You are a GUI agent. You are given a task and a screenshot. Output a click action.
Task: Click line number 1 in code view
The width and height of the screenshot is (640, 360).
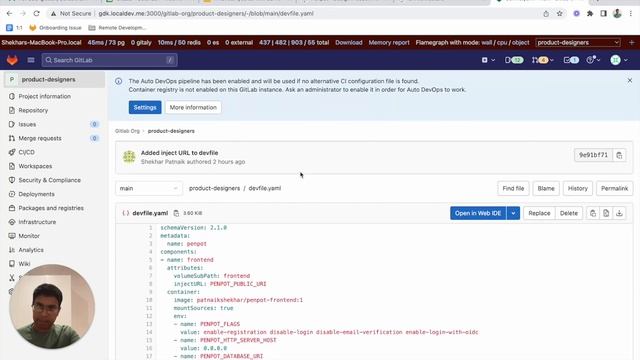coord(151,228)
